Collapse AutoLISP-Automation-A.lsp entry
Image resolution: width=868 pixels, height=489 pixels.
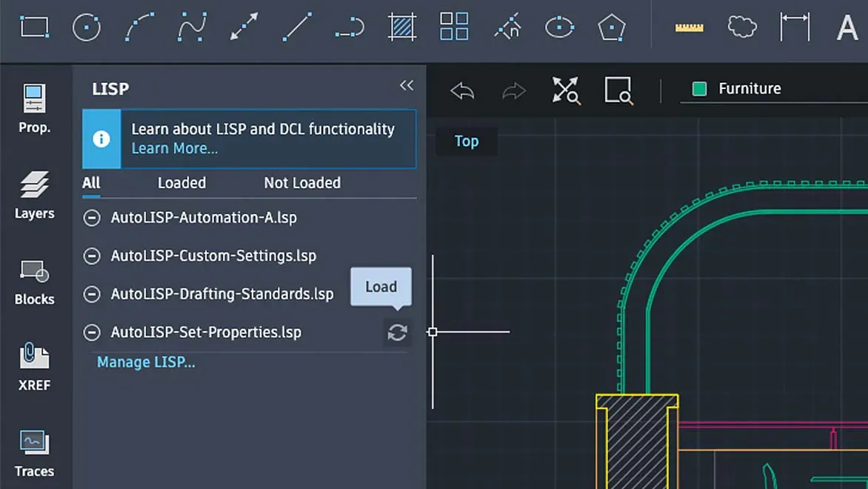(x=93, y=217)
